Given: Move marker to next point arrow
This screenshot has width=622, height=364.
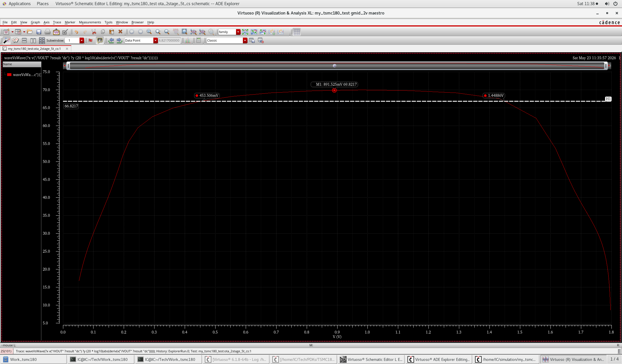Looking at the screenshot, I should pos(120,40).
